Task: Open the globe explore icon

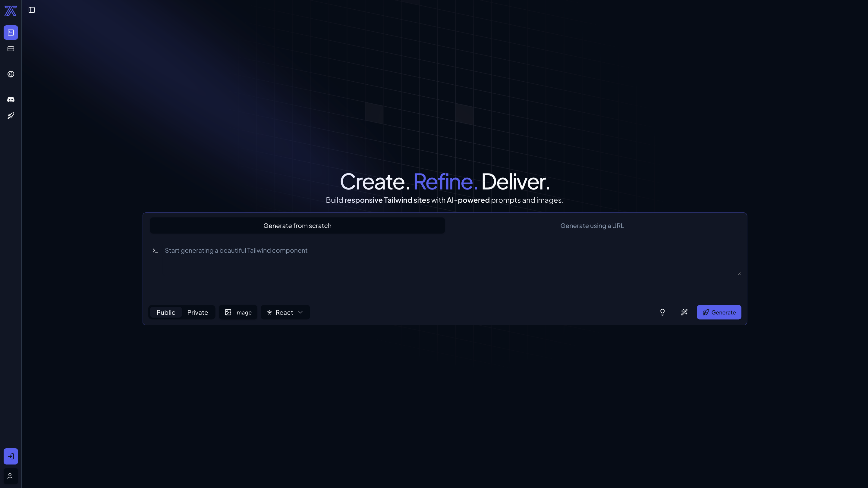Action: coord(11,74)
